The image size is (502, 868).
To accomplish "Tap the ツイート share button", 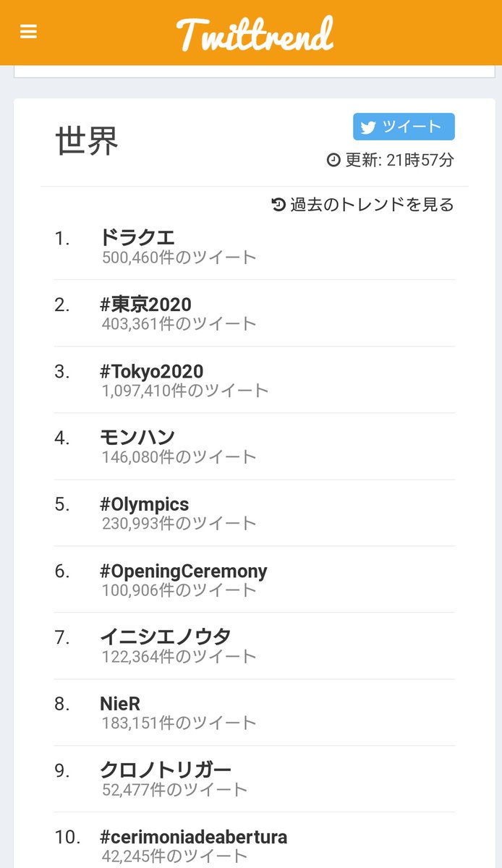I will tap(404, 127).
